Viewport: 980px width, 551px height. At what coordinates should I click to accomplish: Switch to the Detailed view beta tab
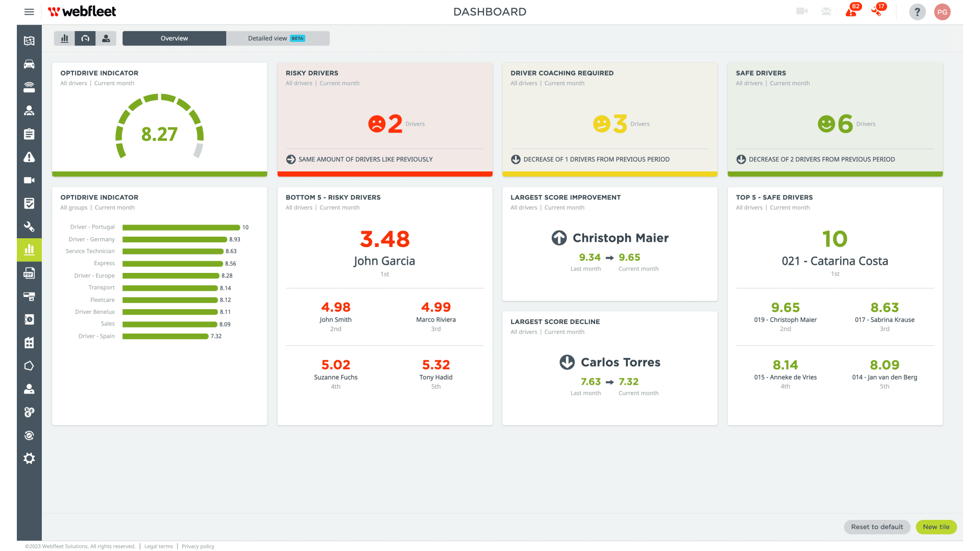tap(278, 38)
